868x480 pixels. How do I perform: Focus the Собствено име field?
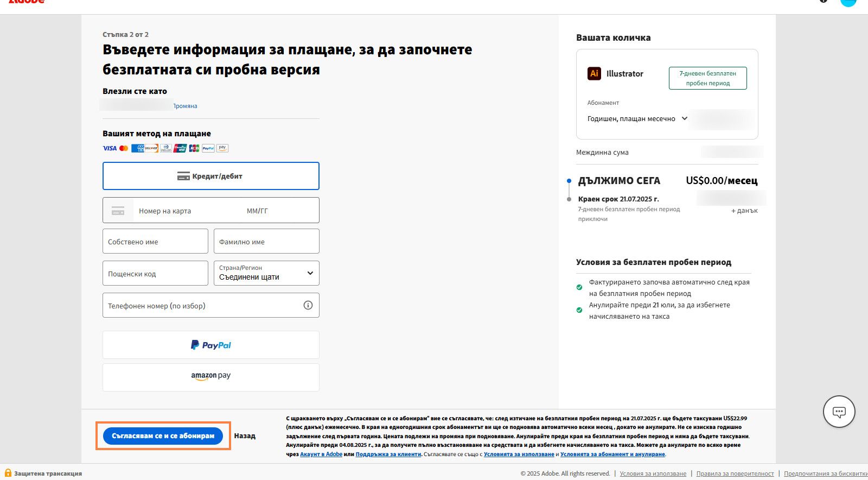pos(155,241)
